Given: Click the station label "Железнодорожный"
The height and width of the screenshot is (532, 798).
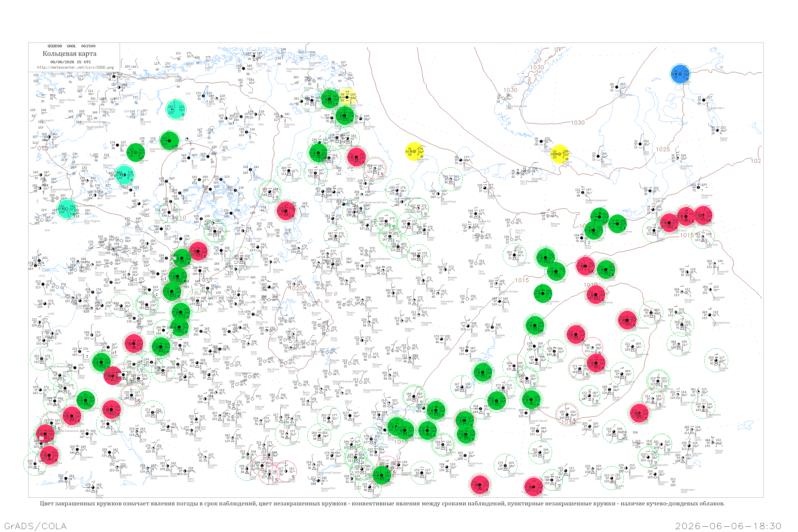Looking at the screenshot, I should click(596, 200).
